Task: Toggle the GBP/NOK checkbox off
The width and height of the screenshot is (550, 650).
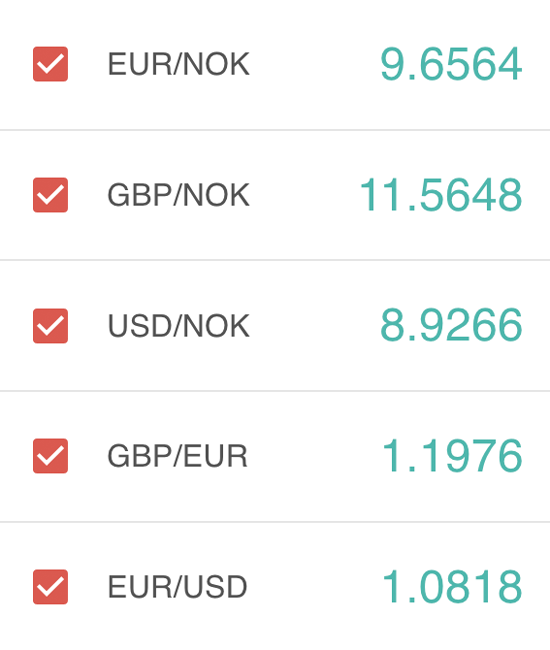Action: click(50, 195)
